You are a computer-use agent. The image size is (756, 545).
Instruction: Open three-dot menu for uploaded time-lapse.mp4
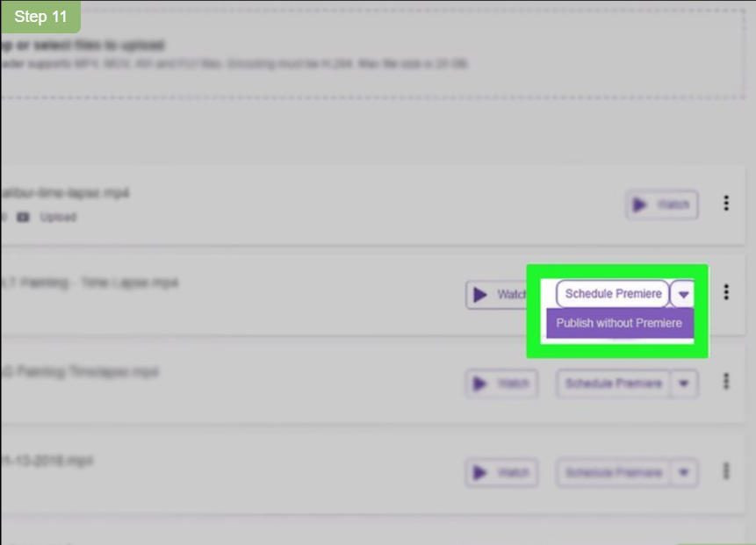pos(726,203)
